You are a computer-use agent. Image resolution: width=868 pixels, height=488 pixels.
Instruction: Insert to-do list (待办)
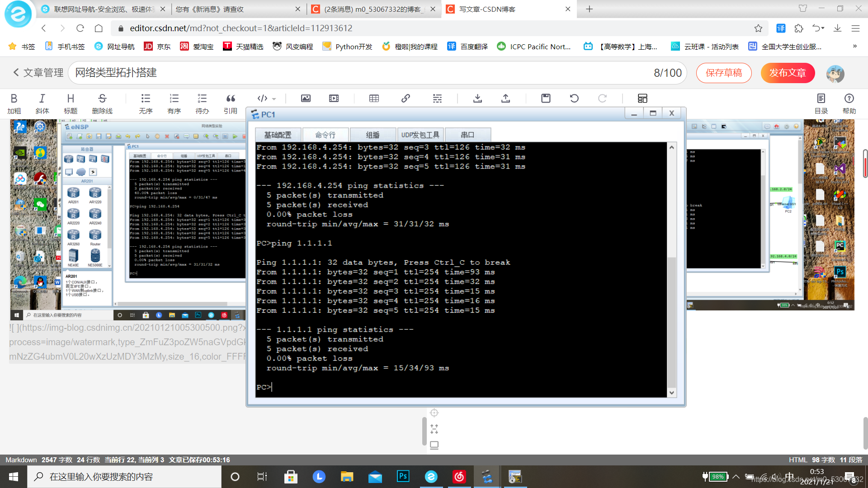coord(202,103)
